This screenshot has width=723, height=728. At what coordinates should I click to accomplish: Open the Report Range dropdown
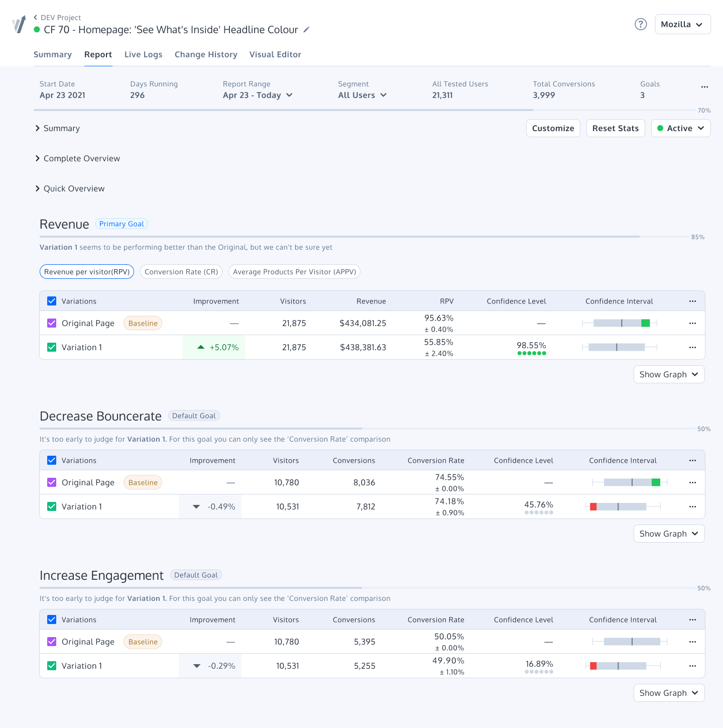258,95
